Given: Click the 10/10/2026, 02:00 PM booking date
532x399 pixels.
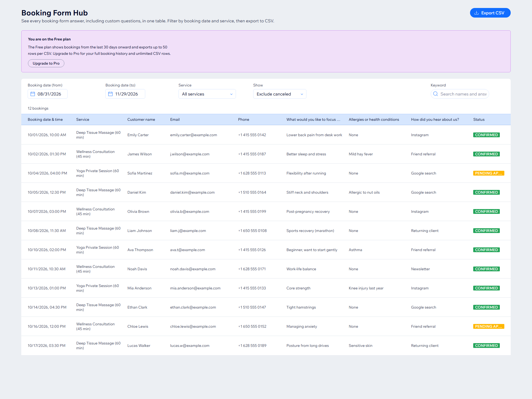Looking at the screenshot, I should tap(47, 250).
